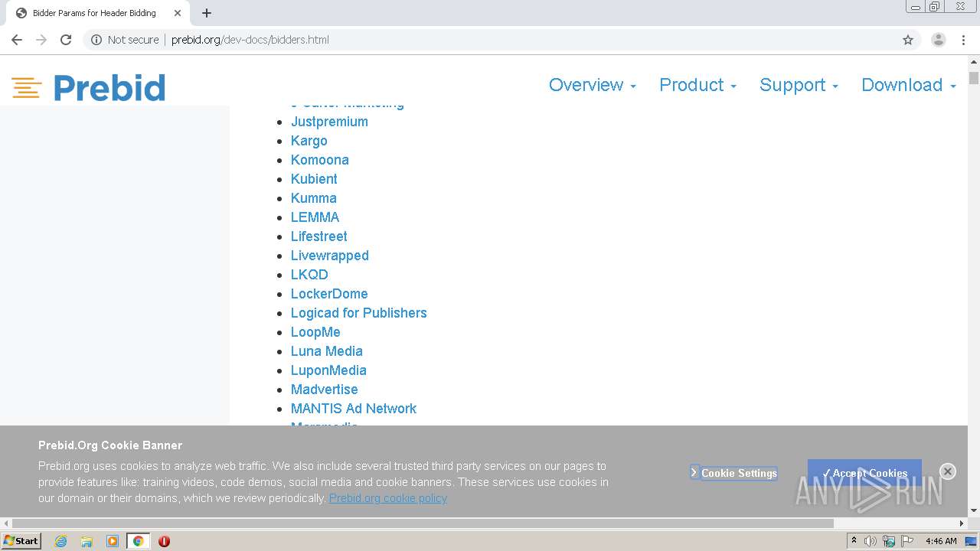Open the media player taskbar icon
This screenshot has height=551, width=980.
click(x=113, y=541)
